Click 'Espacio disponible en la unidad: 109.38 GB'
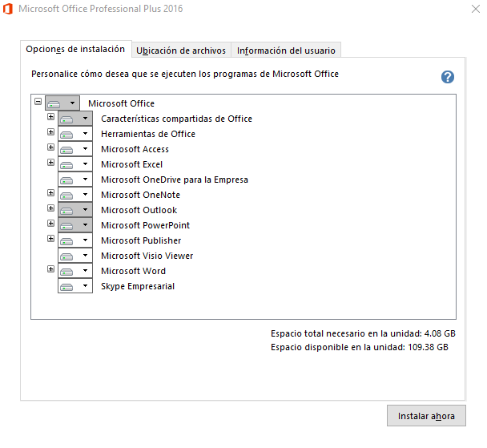The image size is (487, 448). pos(360,347)
